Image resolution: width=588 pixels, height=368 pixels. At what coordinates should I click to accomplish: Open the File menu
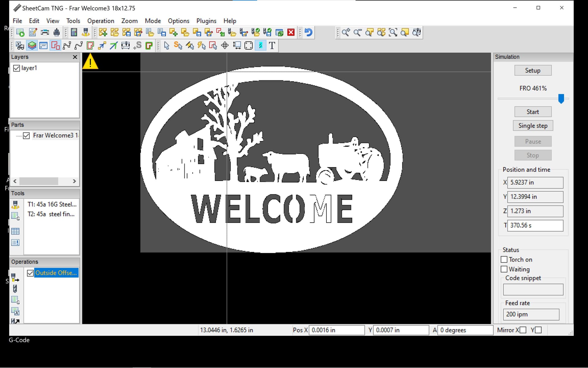(x=17, y=21)
